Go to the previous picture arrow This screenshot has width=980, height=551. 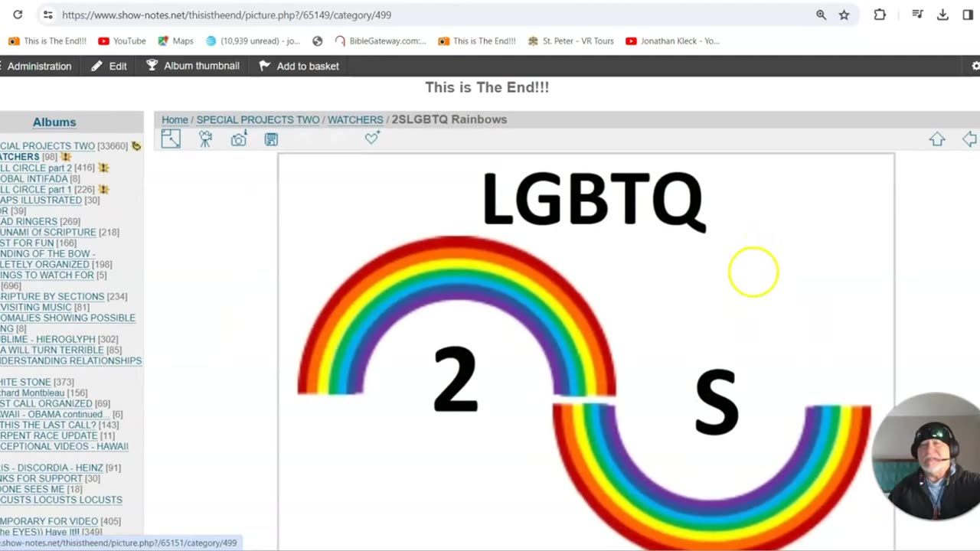point(970,139)
